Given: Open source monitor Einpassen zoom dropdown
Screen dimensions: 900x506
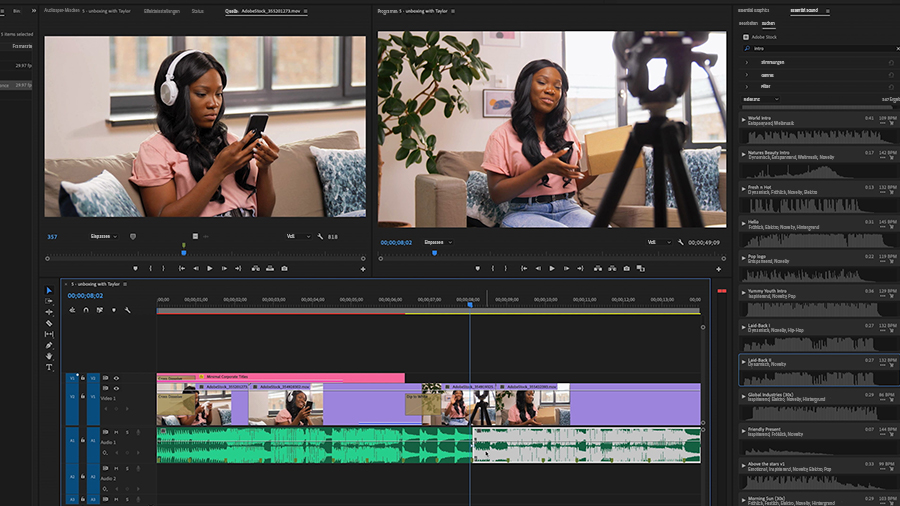Looking at the screenshot, I should coord(104,236).
